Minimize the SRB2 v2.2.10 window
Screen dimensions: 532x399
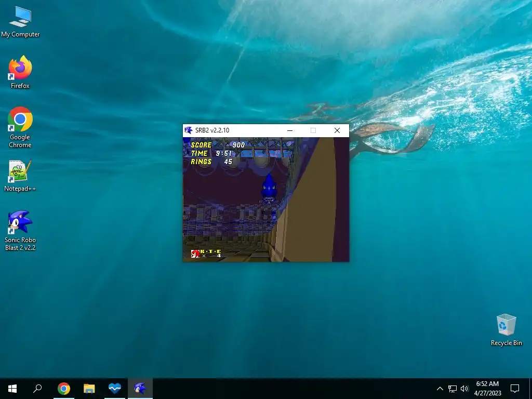[290, 130]
